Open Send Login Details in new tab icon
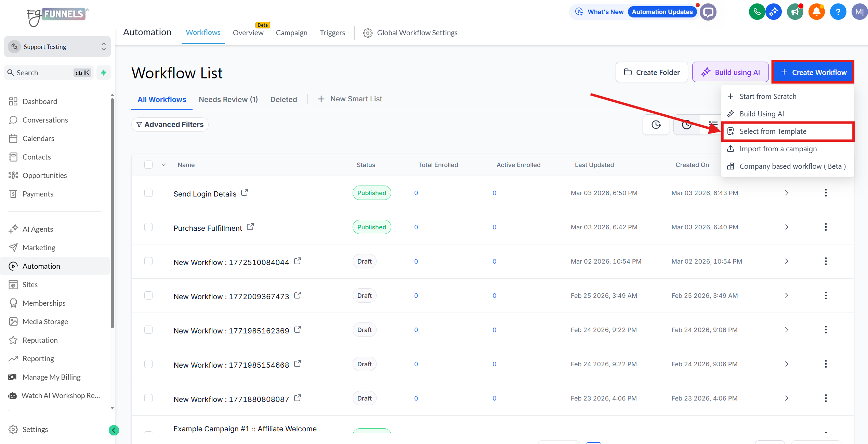This screenshot has height=444, width=868. click(245, 193)
